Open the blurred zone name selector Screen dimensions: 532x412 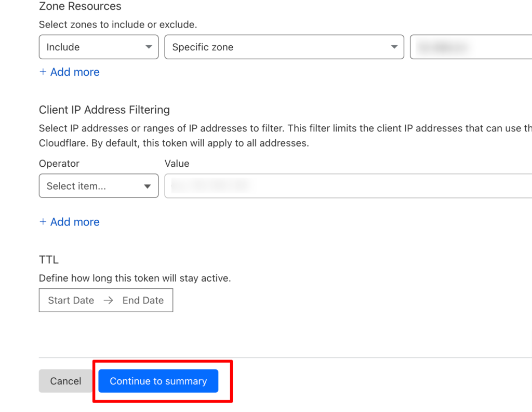tap(471, 47)
